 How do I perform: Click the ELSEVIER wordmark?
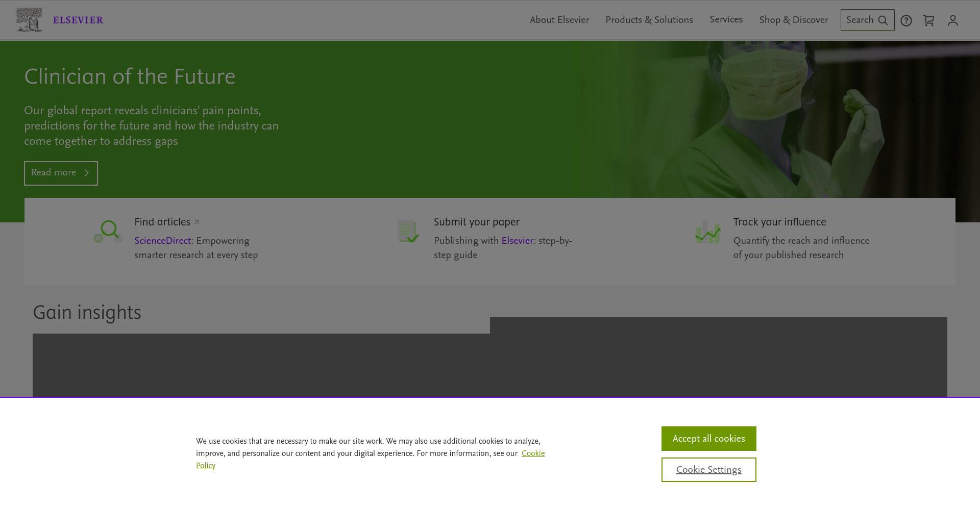[78, 20]
